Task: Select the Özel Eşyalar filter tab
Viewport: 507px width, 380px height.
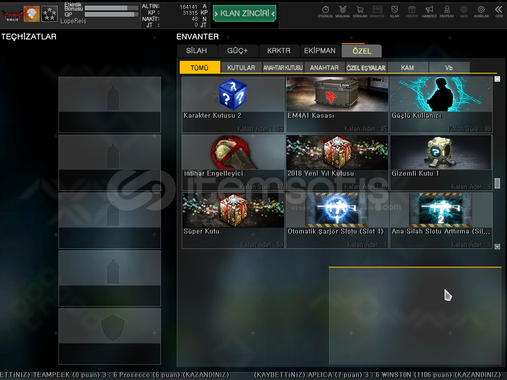Action: pyautogui.click(x=366, y=68)
